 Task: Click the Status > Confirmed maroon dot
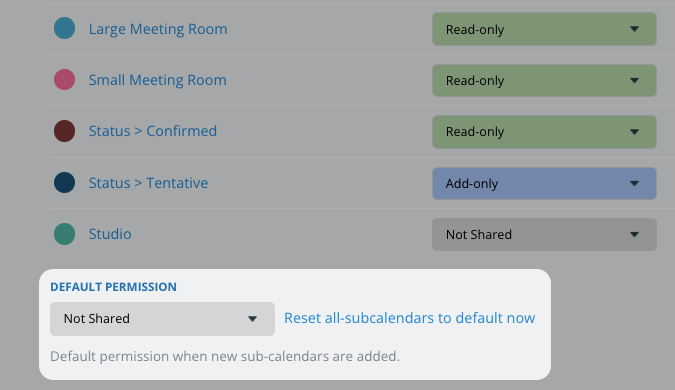click(65, 131)
